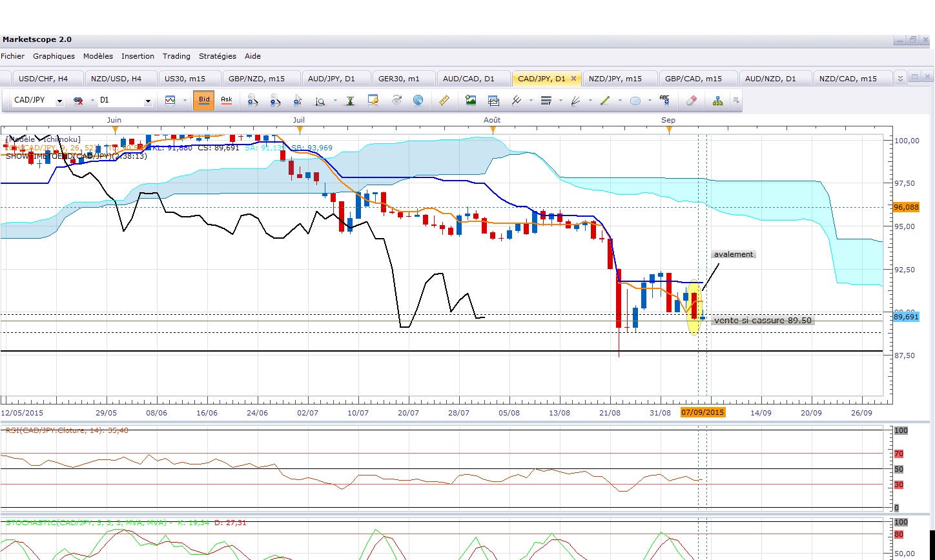Select the eraser tool
The image size is (935, 560).
point(691,101)
